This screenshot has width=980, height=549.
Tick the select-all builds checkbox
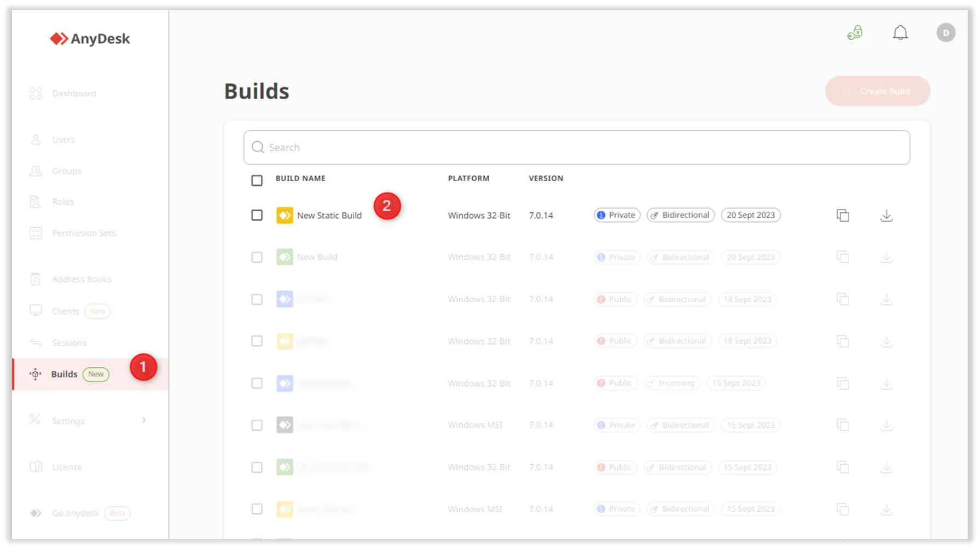(257, 181)
